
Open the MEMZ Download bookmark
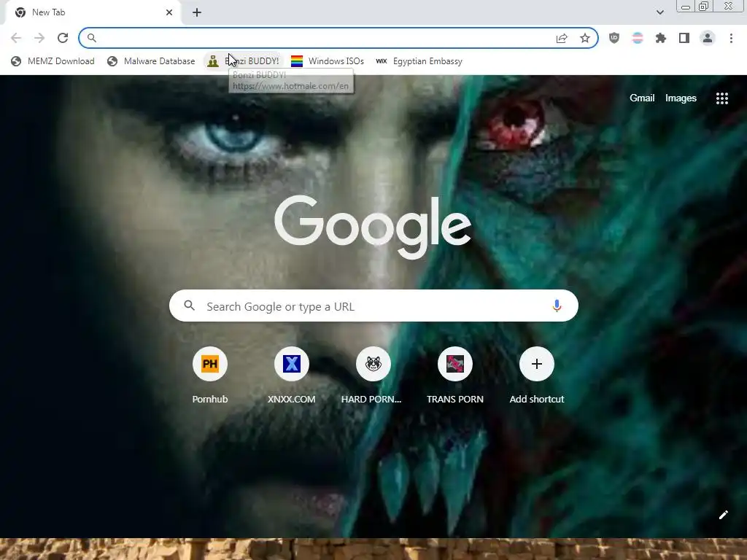point(53,61)
